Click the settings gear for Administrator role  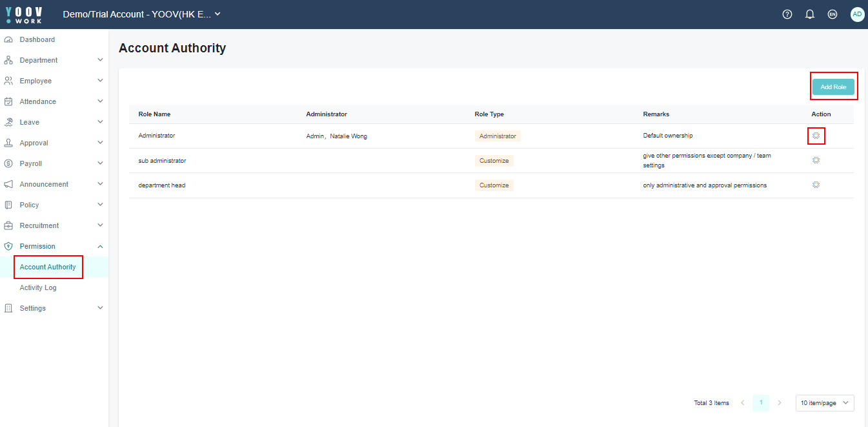(x=816, y=136)
